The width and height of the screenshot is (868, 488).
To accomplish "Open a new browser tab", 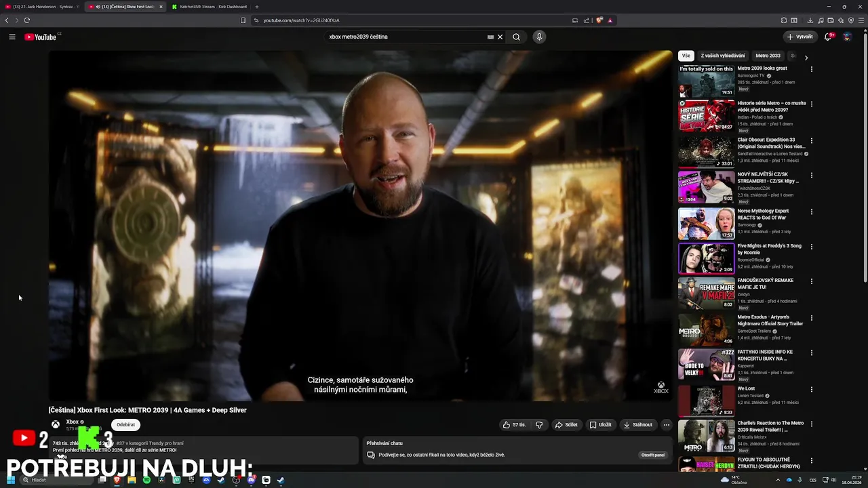I will click(256, 7).
